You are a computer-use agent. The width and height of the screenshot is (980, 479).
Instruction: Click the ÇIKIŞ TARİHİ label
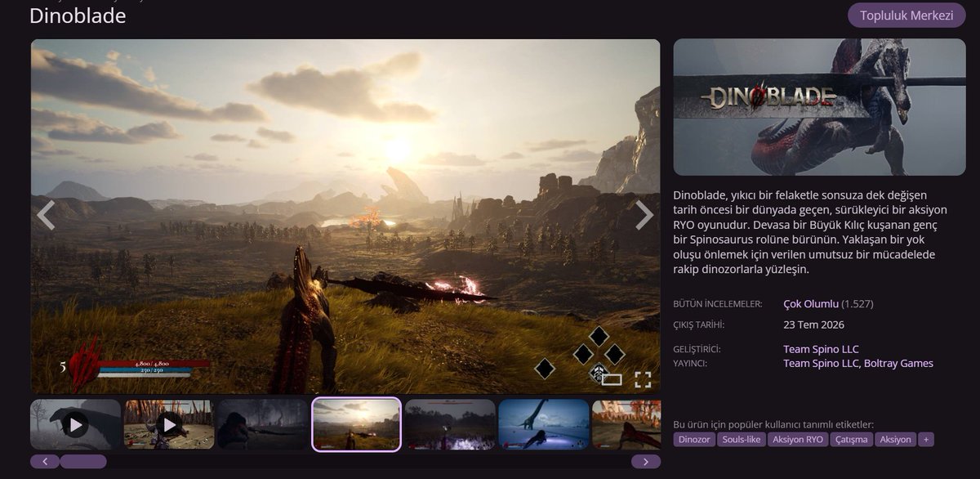pyautogui.click(x=699, y=325)
